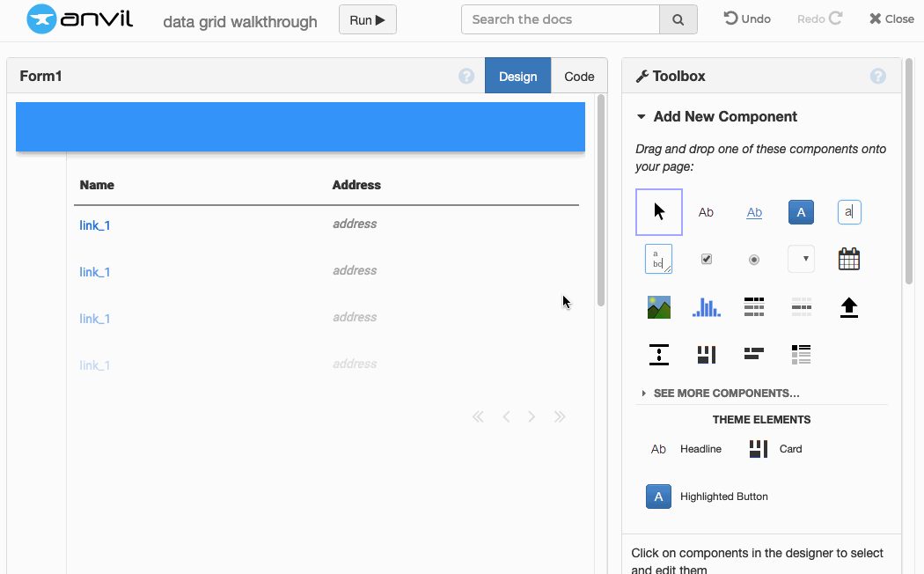Close the app editor
This screenshot has height=574, width=924.
(x=891, y=18)
